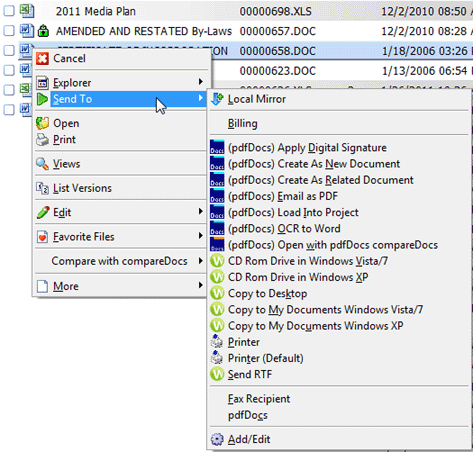The height and width of the screenshot is (452, 473).
Task: Expand the More submenu arrow
Action: pos(200,285)
